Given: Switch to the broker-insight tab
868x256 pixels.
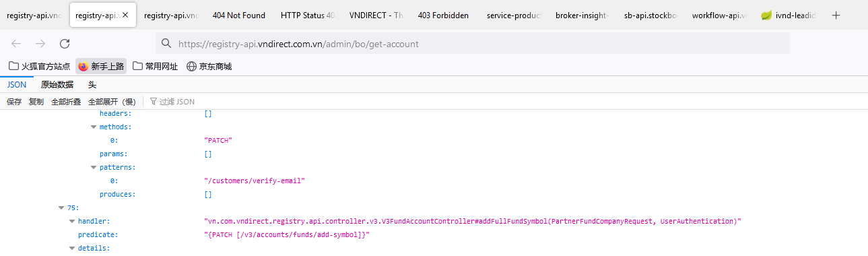Looking at the screenshot, I should pos(582,15).
